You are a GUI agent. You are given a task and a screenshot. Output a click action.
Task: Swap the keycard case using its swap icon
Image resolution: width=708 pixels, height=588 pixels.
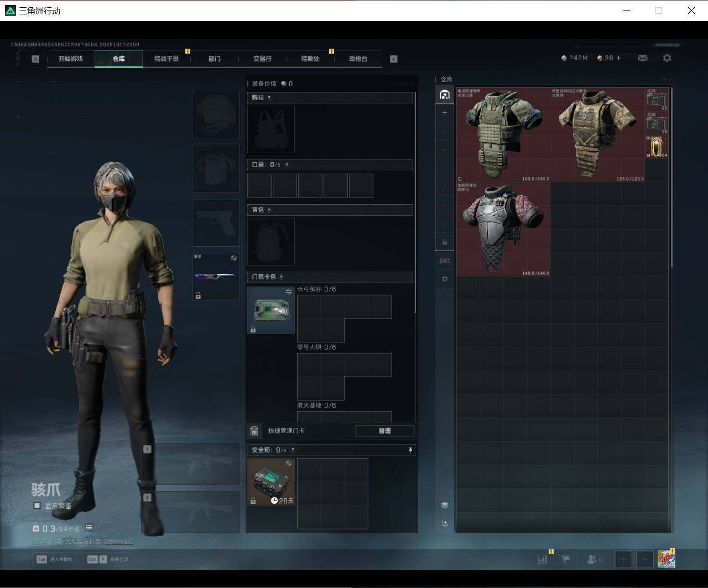(x=289, y=292)
